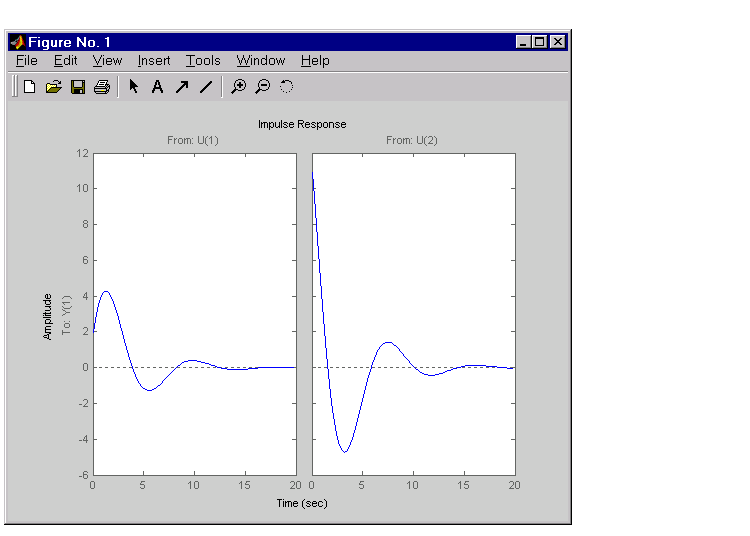Click the Help menu
Image resolution: width=750 pixels, height=536 pixels.
click(315, 61)
